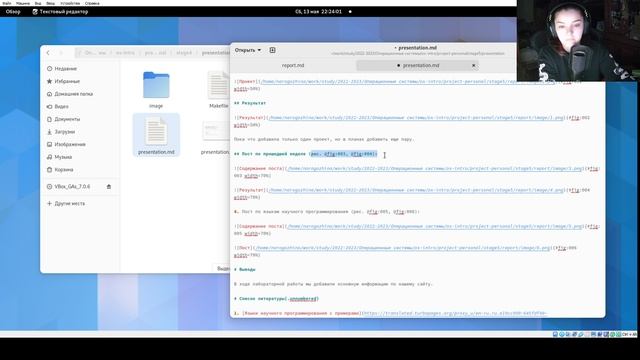Switch to the report.md tab
The height and width of the screenshot is (360, 640).
(x=293, y=65)
